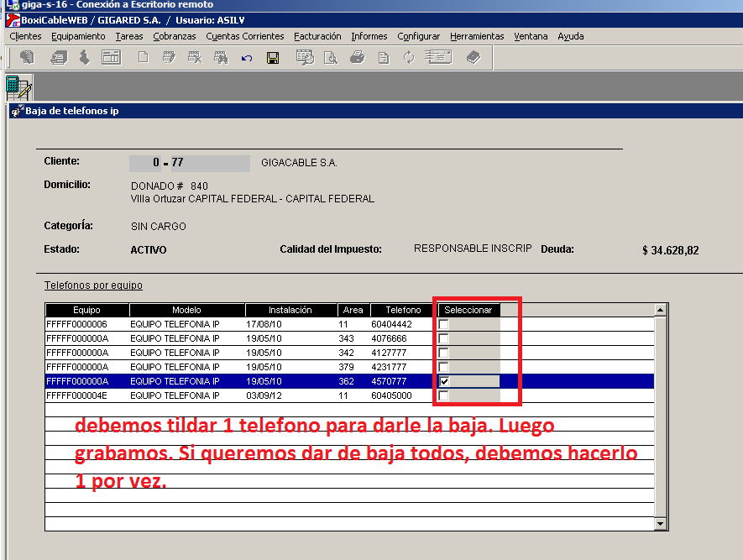Click the table scrollbar down arrow
Viewport: 743px width, 560px height.
point(661,524)
